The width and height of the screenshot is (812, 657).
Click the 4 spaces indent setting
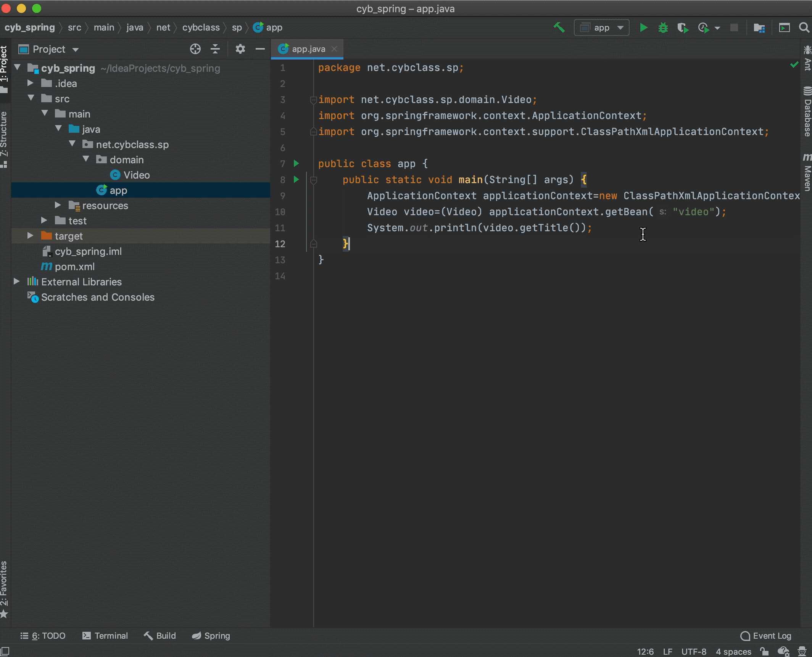click(733, 652)
